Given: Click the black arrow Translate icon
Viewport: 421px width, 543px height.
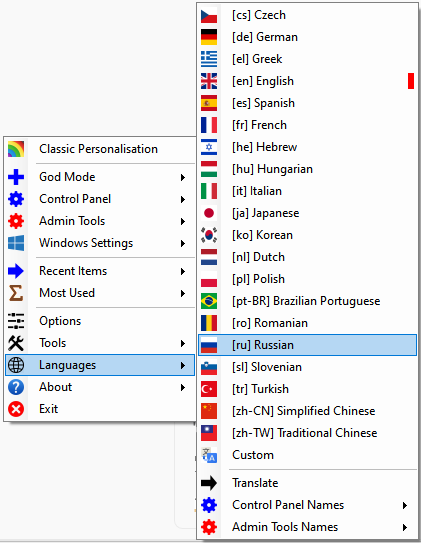Looking at the screenshot, I should [x=209, y=483].
